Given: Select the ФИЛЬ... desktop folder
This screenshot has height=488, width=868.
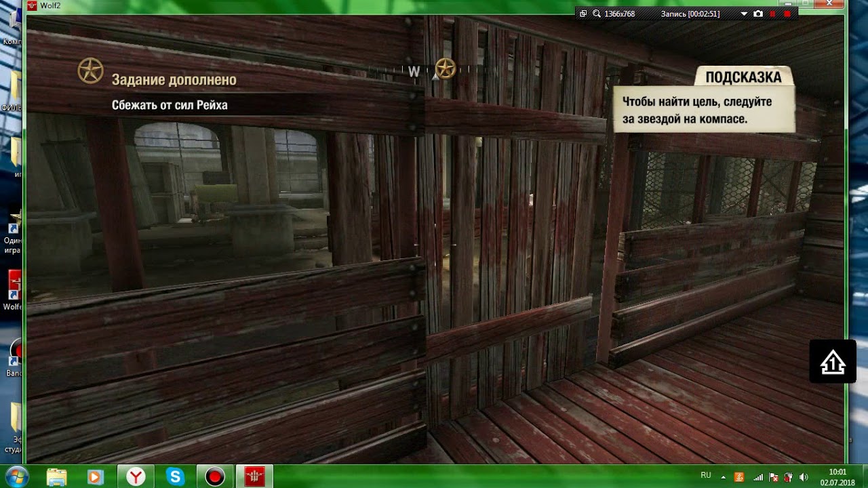Looking at the screenshot, I should [12, 91].
